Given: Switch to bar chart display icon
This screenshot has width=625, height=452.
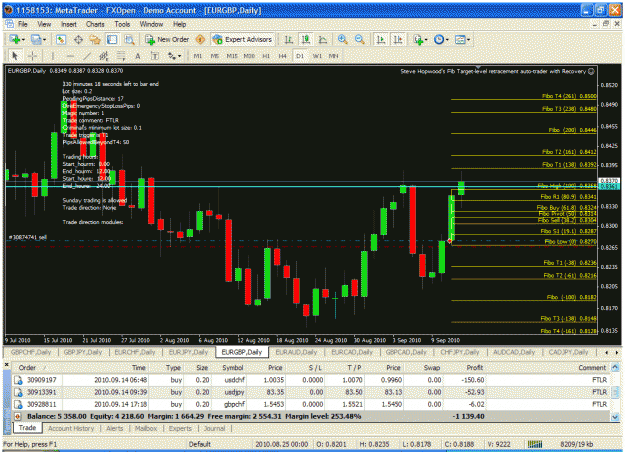Looking at the screenshot, I should coord(289,39).
